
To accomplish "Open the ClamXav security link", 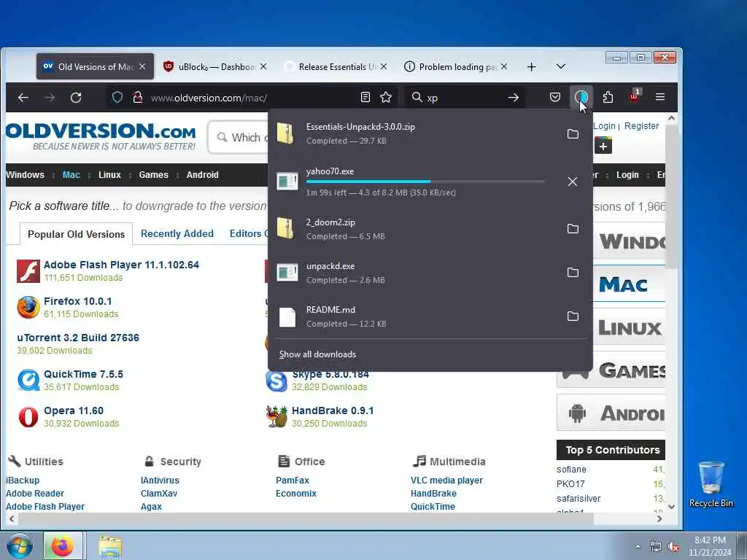I will 158,494.
